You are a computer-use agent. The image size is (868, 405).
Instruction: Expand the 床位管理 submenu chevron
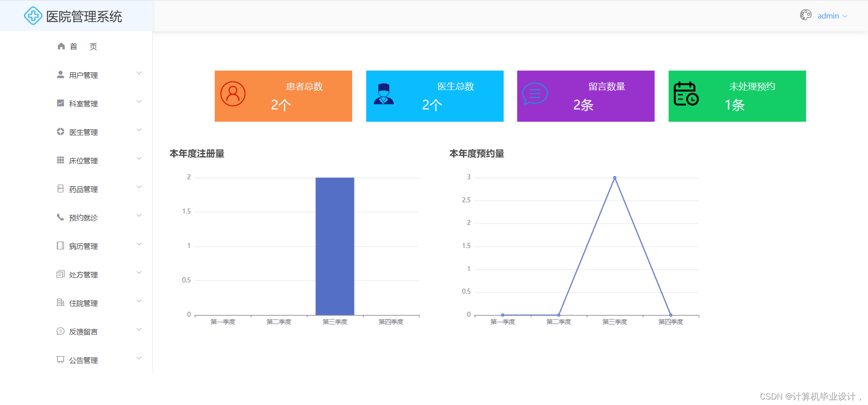pyautogui.click(x=139, y=158)
